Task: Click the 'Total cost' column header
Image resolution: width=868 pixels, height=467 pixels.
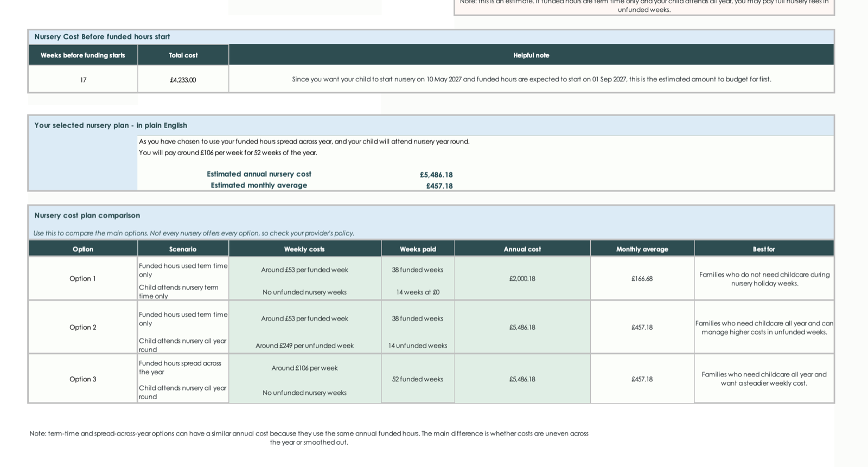Action: pyautogui.click(x=183, y=55)
